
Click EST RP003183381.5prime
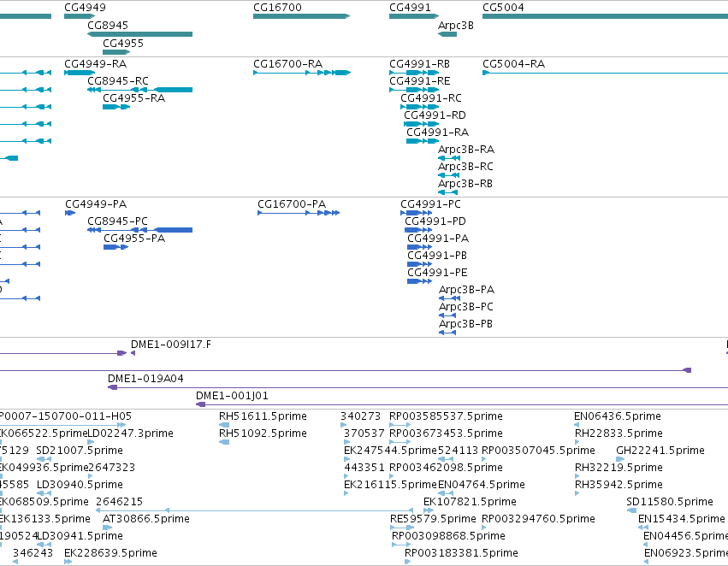(x=461, y=553)
